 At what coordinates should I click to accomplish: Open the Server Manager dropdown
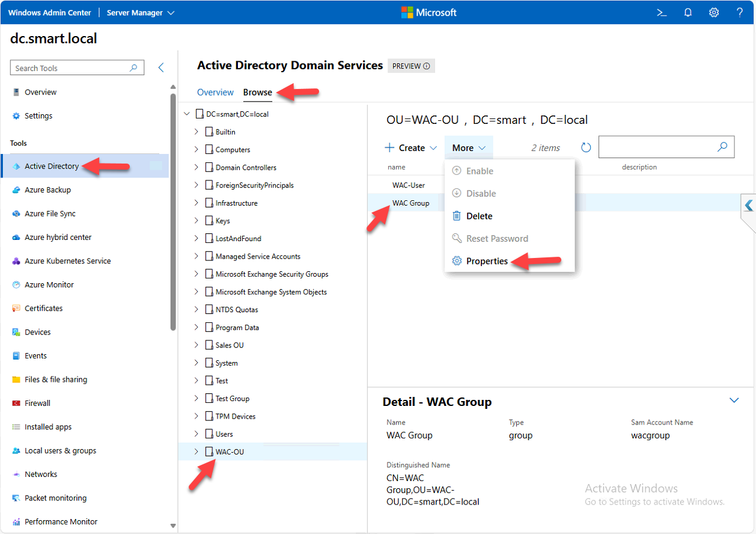tap(140, 13)
